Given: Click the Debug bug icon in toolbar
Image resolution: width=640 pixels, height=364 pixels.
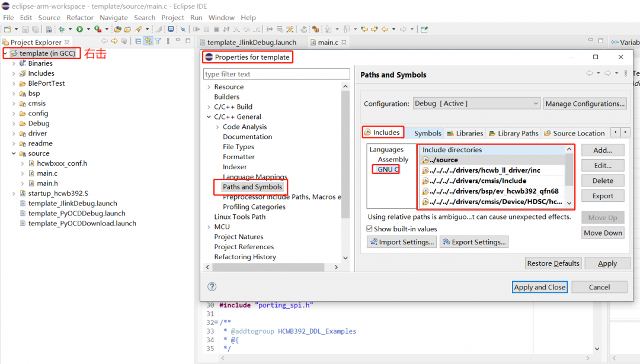Looking at the screenshot, I should pos(62,30).
